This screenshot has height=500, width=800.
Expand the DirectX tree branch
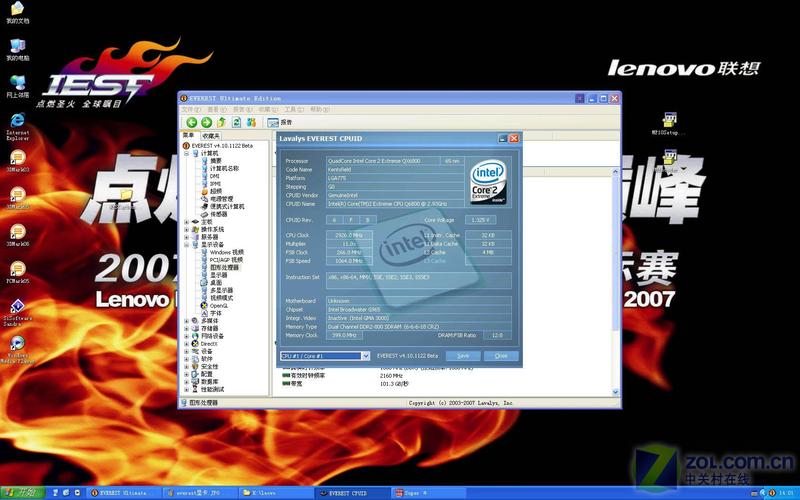[187, 344]
